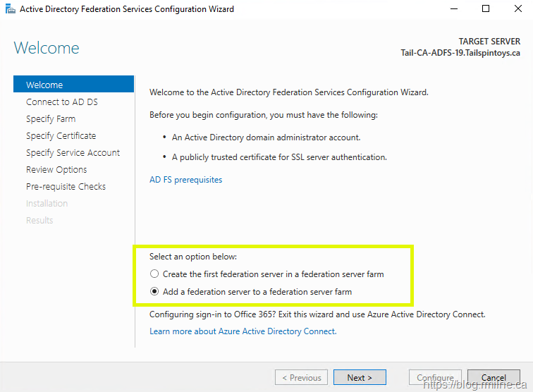Viewport: 533px width, 392px height.
Task: Minimize the wizard window
Action: coord(452,9)
